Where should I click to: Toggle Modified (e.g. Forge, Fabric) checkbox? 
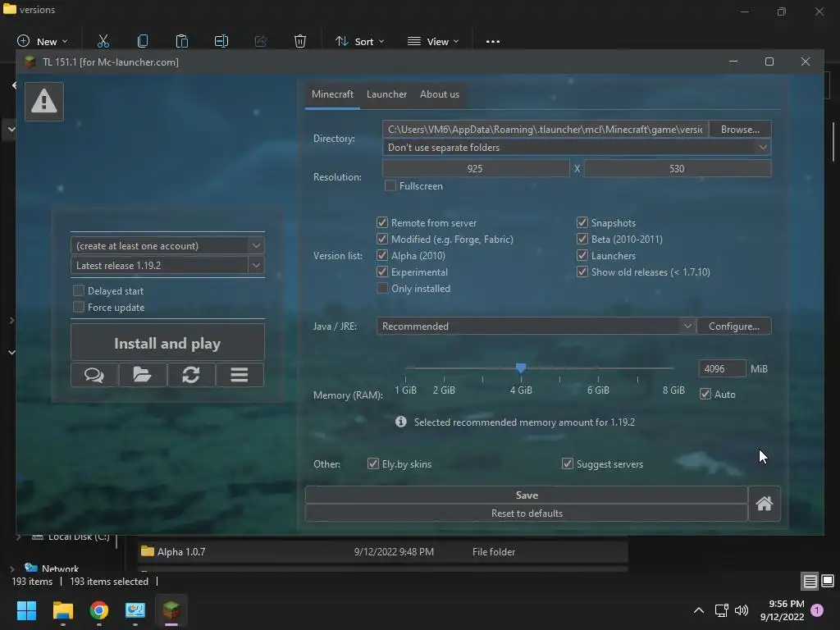[x=382, y=239]
